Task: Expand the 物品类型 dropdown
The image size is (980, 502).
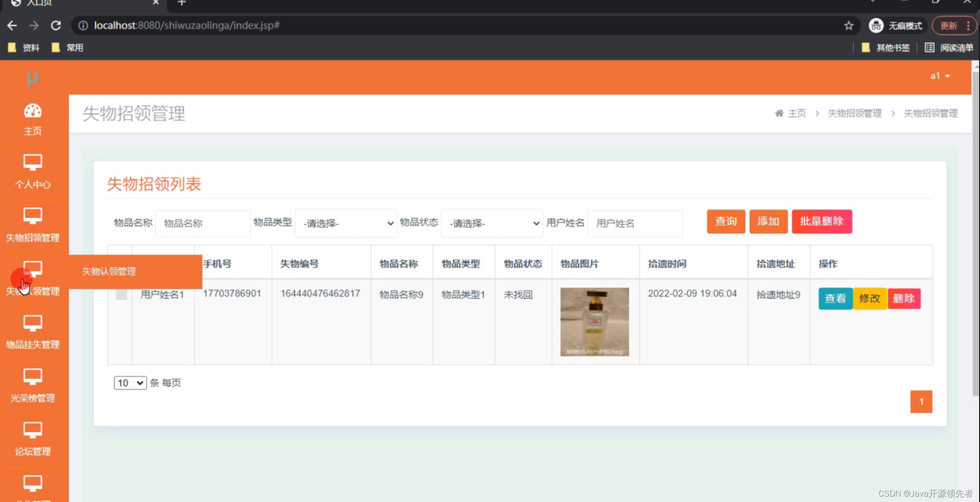Action: [346, 223]
